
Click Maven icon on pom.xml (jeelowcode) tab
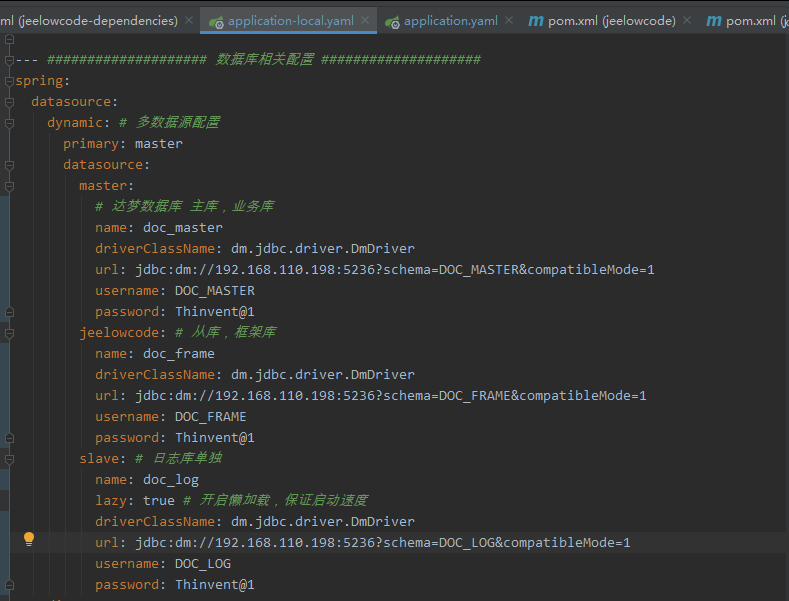click(536, 21)
